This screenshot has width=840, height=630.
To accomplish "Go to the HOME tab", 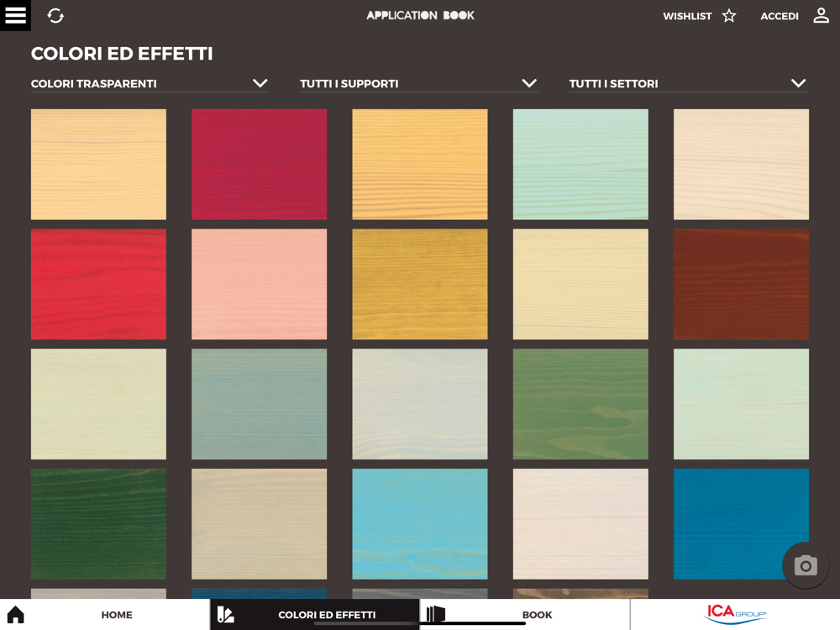I will [x=117, y=615].
